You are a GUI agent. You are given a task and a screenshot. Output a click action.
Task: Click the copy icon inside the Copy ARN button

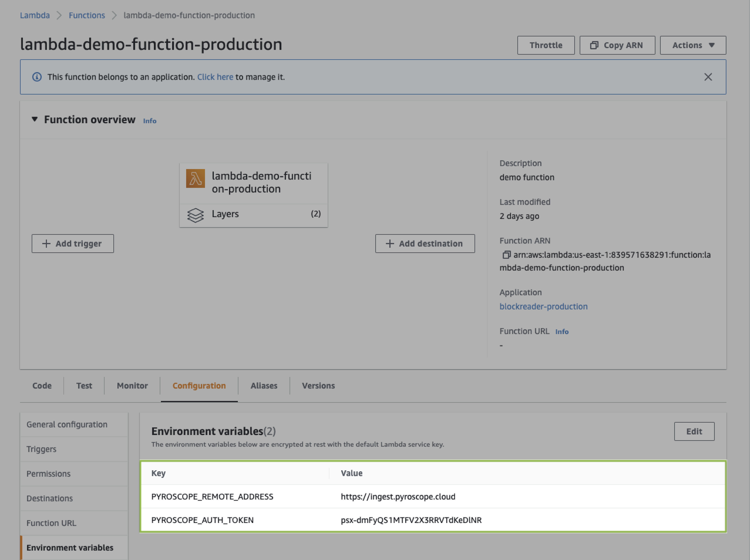[594, 45]
